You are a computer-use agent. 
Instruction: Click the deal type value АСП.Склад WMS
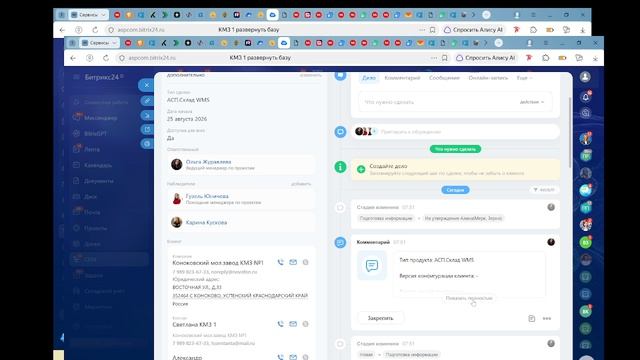[x=188, y=100]
